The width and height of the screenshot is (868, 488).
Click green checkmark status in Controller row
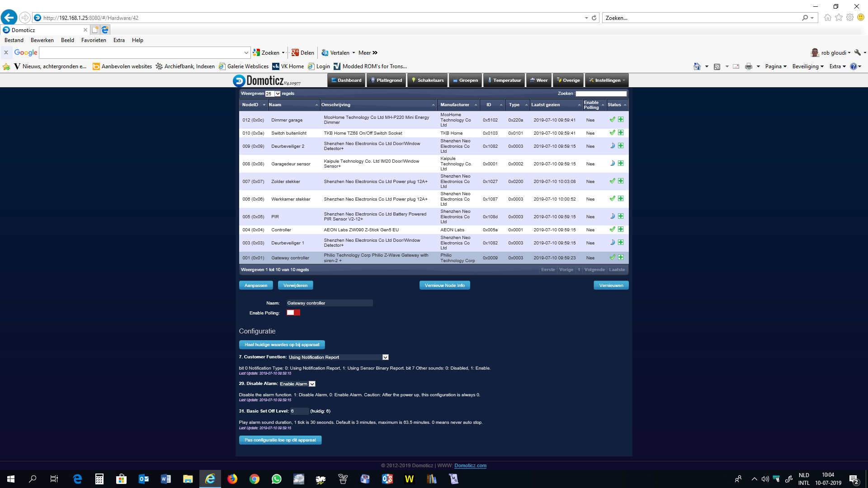point(612,230)
